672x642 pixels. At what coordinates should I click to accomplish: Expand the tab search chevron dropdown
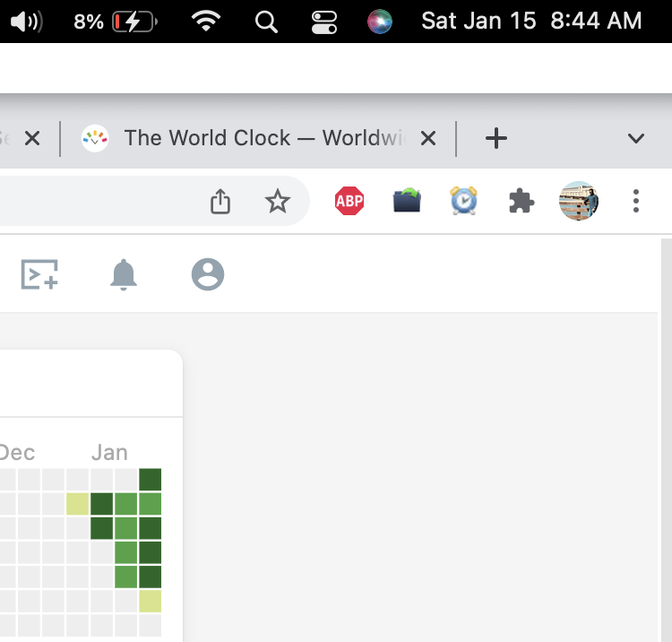(x=636, y=138)
